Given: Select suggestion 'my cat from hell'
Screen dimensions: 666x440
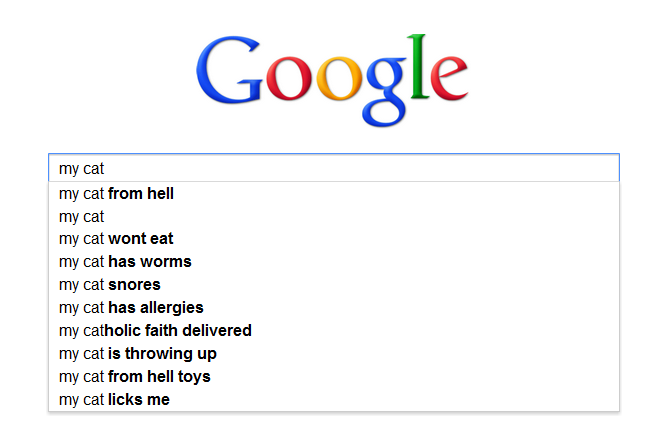Looking at the screenshot, I should [116, 193].
